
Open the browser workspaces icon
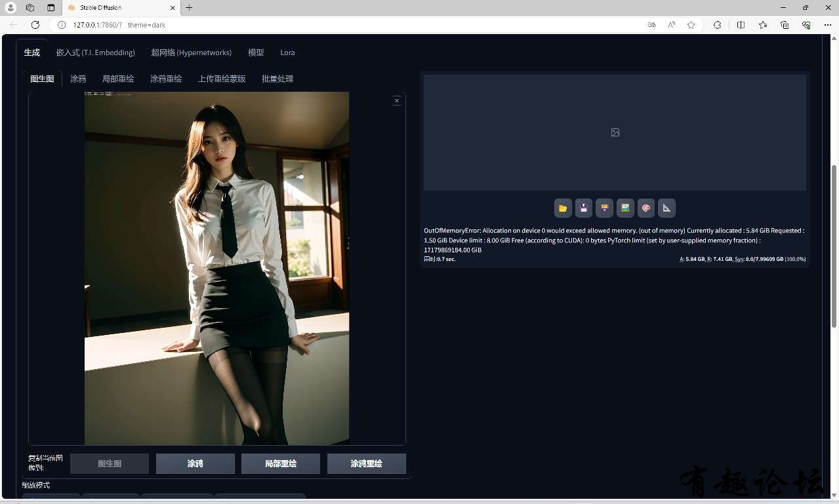[x=30, y=8]
